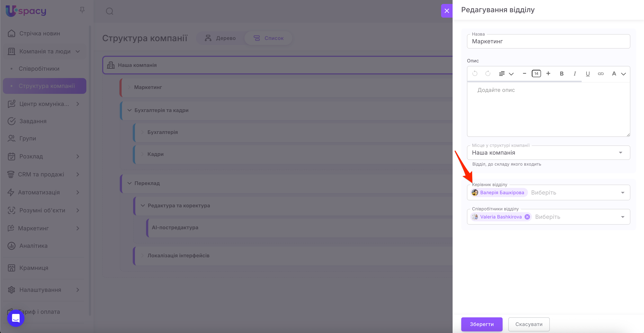Increase font size with plus icon
644x333 pixels.
coord(548,73)
